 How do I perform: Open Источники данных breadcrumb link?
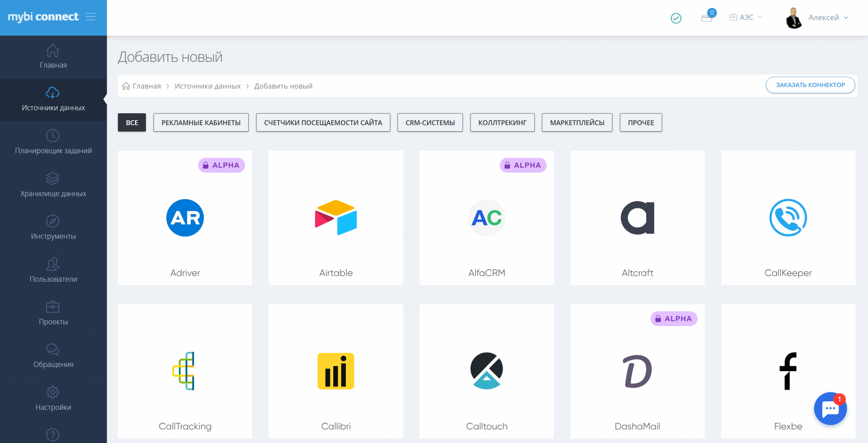click(208, 86)
